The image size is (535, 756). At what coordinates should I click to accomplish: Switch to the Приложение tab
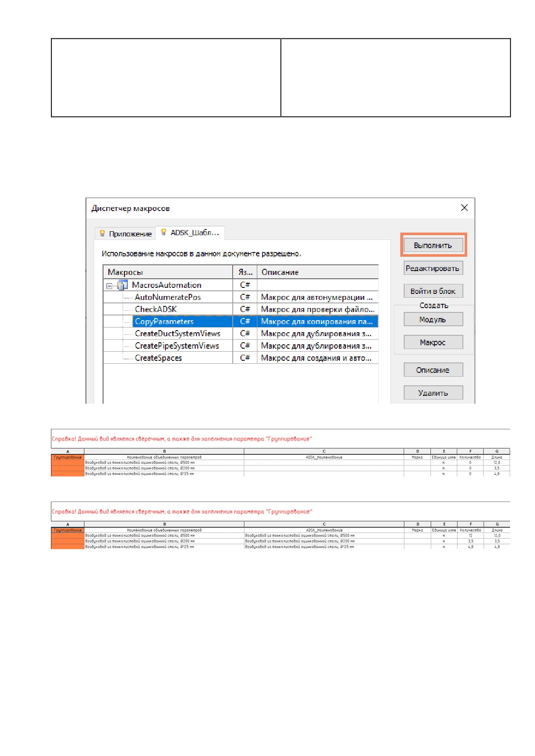click(x=125, y=233)
